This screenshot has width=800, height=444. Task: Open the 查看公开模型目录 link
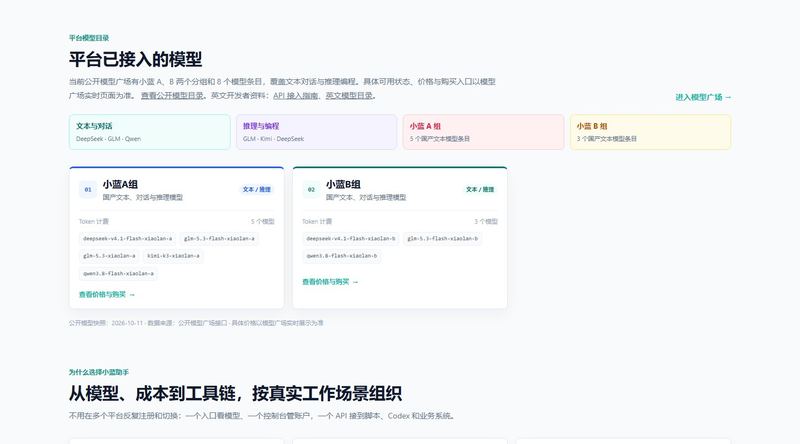pos(172,95)
